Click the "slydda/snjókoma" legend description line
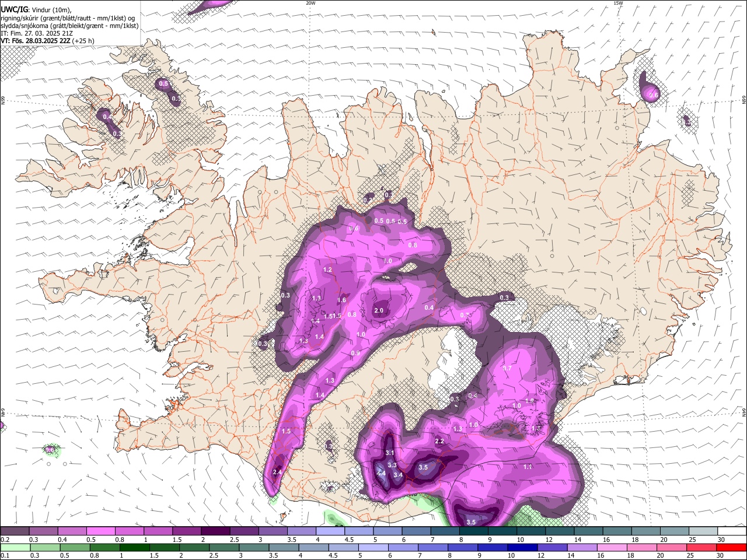Image resolution: width=747 pixels, height=560 pixels. click(x=69, y=26)
